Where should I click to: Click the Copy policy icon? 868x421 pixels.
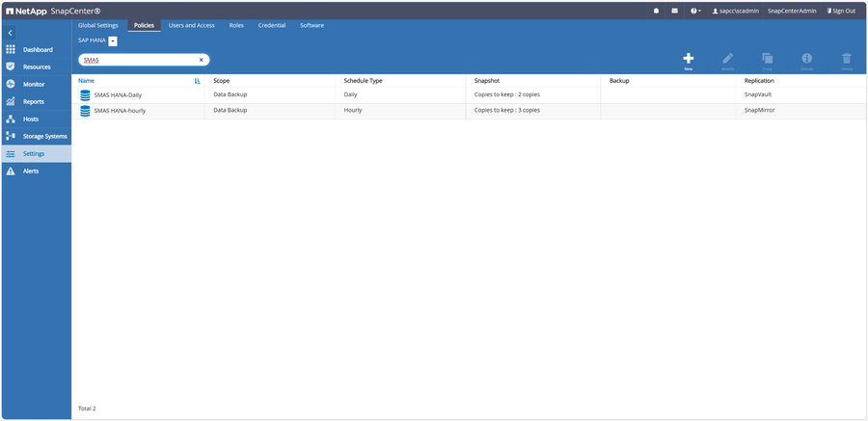[x=768, y=59]
